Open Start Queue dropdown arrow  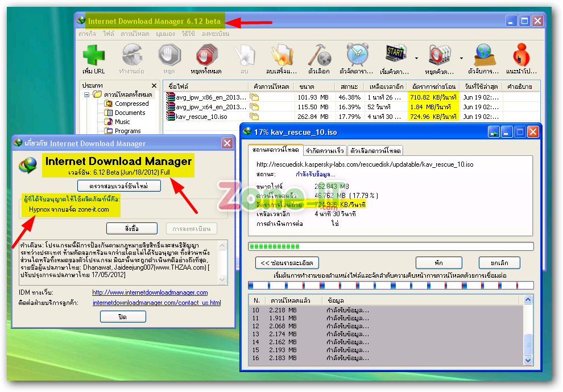click(416, 58)
